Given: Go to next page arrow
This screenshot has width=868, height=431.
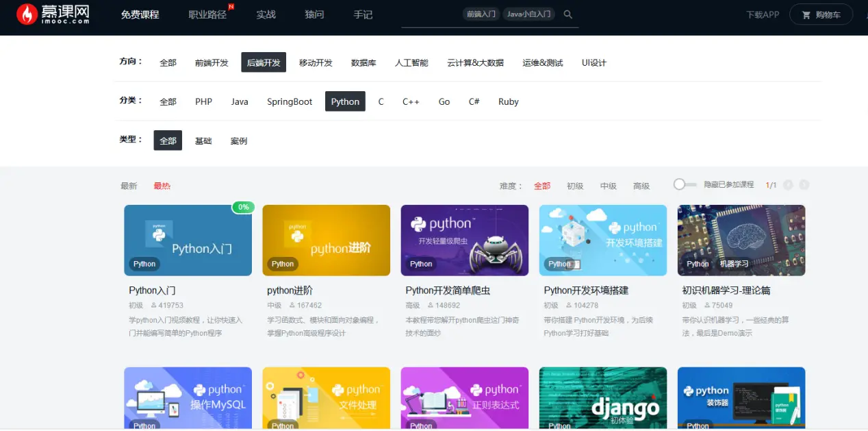Looking at the screenshot, I should coord(804,185).
